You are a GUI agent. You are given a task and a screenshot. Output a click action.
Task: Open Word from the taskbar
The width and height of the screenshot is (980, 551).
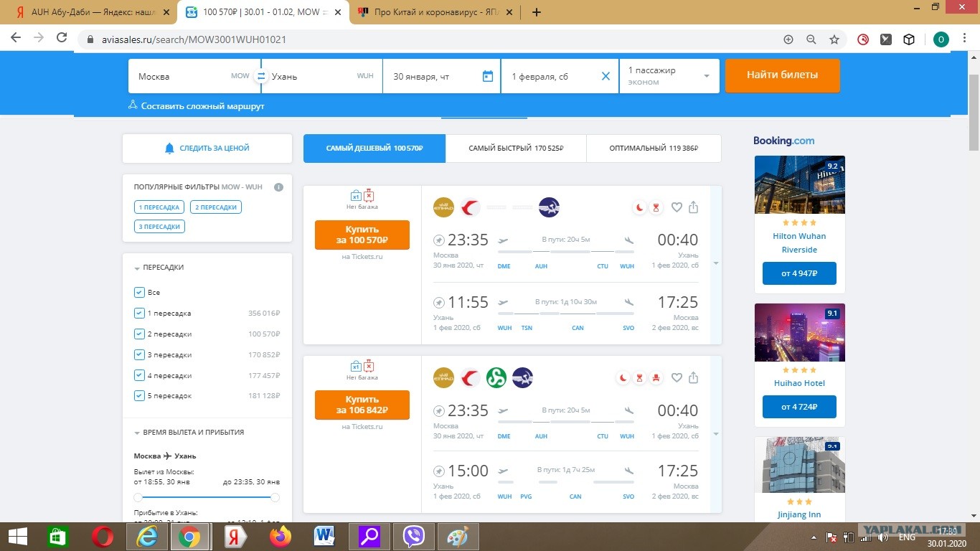click(325, 537)
